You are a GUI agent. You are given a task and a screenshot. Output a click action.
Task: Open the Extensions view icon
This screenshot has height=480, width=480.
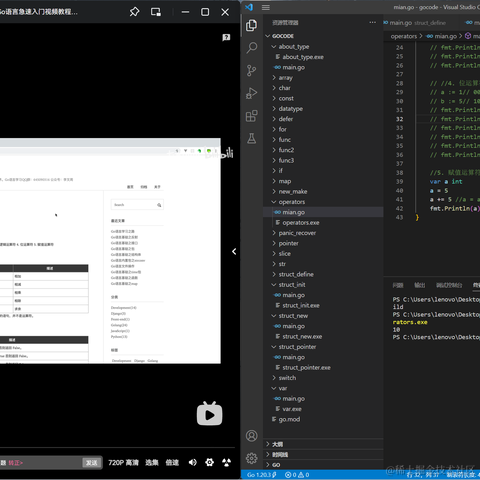(251, 116)
